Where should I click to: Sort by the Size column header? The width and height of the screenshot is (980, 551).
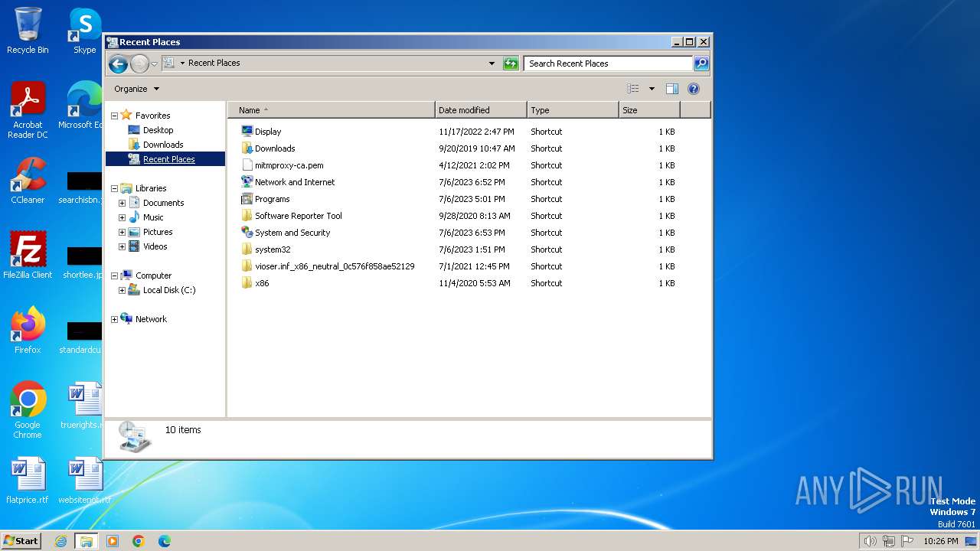(x=649, y=110)
